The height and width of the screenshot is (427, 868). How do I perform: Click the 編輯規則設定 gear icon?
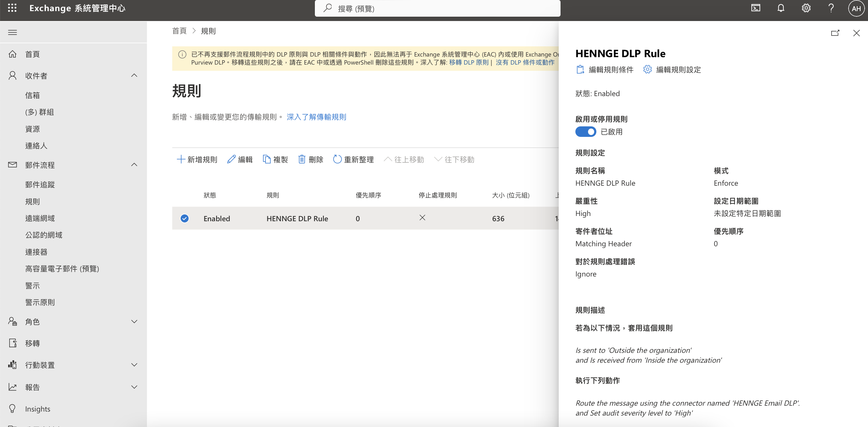pyautogui.click(x=647, y=70)
